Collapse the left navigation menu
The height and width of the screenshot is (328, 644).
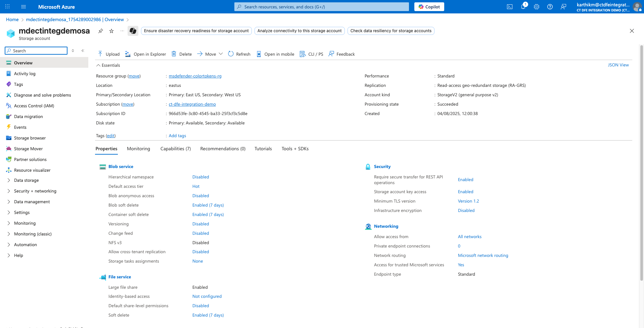[83, 51]
